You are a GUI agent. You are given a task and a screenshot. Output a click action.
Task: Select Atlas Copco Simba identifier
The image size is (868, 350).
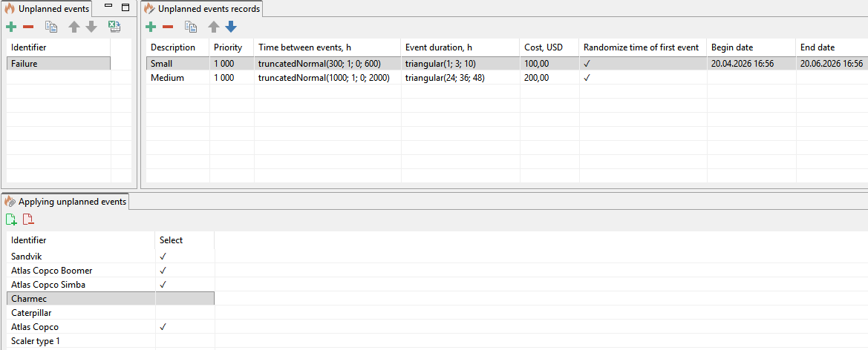pyautogui.click(x=81, y=285)
